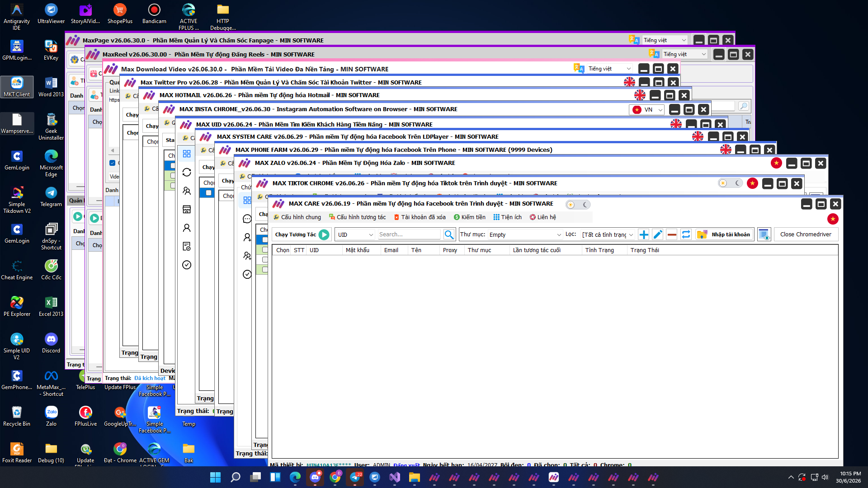Click the Chạy Tương Tác label button
The width and height of the screenshot is (868, 488).
coord(296,235)
